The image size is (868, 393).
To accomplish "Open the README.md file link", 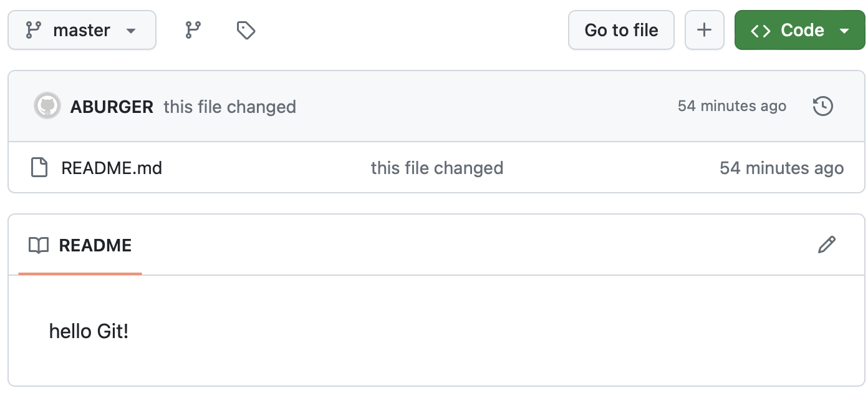I will [112, 168].
